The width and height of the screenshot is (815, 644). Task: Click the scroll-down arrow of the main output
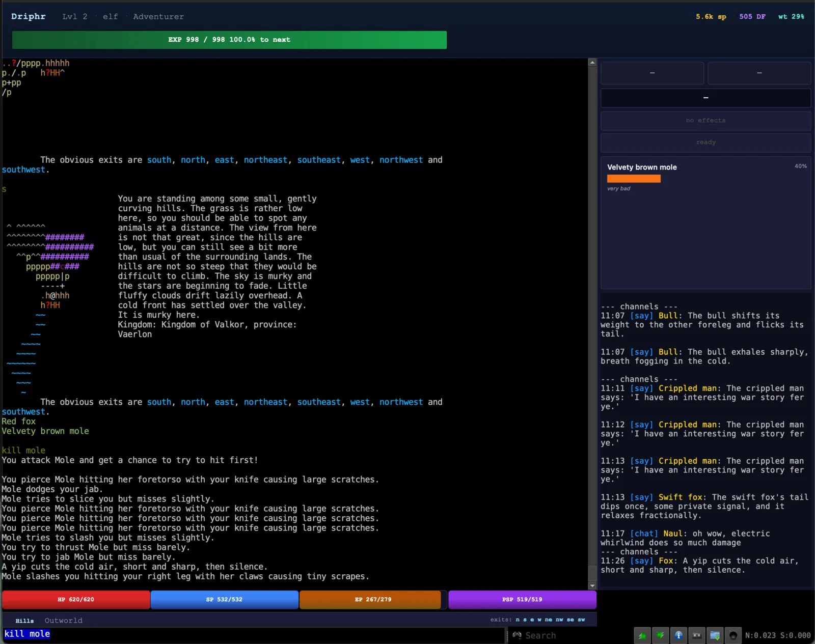tap(592, 585)
